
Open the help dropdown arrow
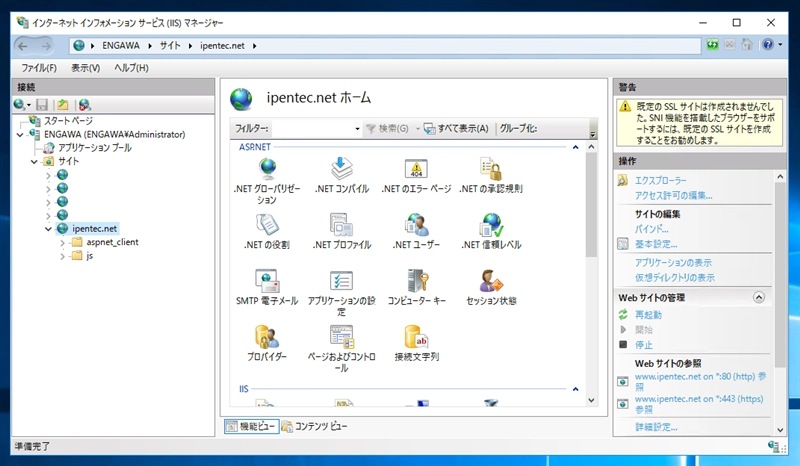click(x=780, y=45)
